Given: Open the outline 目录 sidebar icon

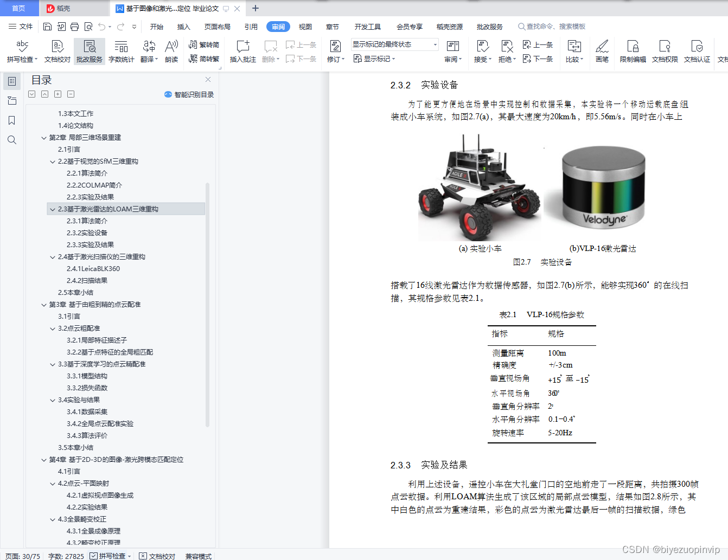Looking at the screenshot, I should tap(12, 81).
